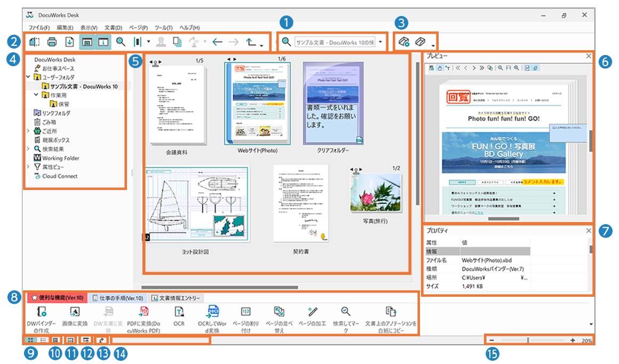Select the ヨット設計図 drawing thumbnail
Image resolution: width=619 pixels, height=364 pixels.
pos(196,204)
